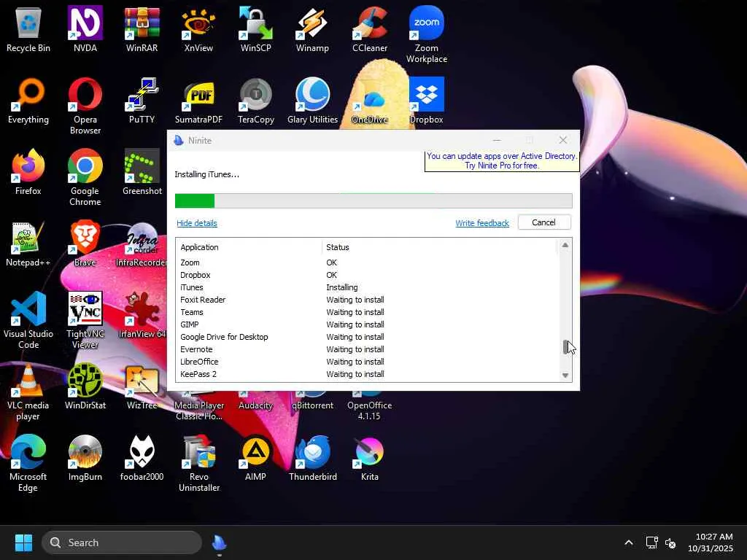Click the Notepad++ desktop icon
This screenshot has height=560, width=747.
(28, 244)
